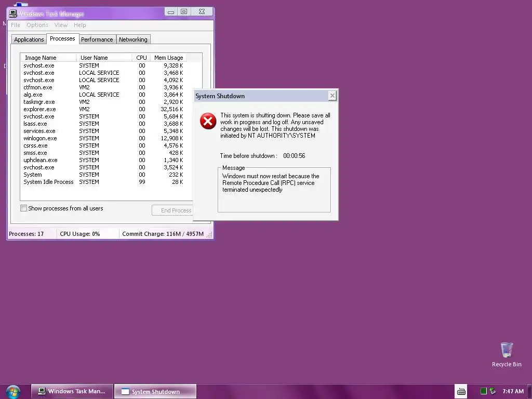Click the Processes: 17 status entry
532x399 pixels.
(32, 234)
